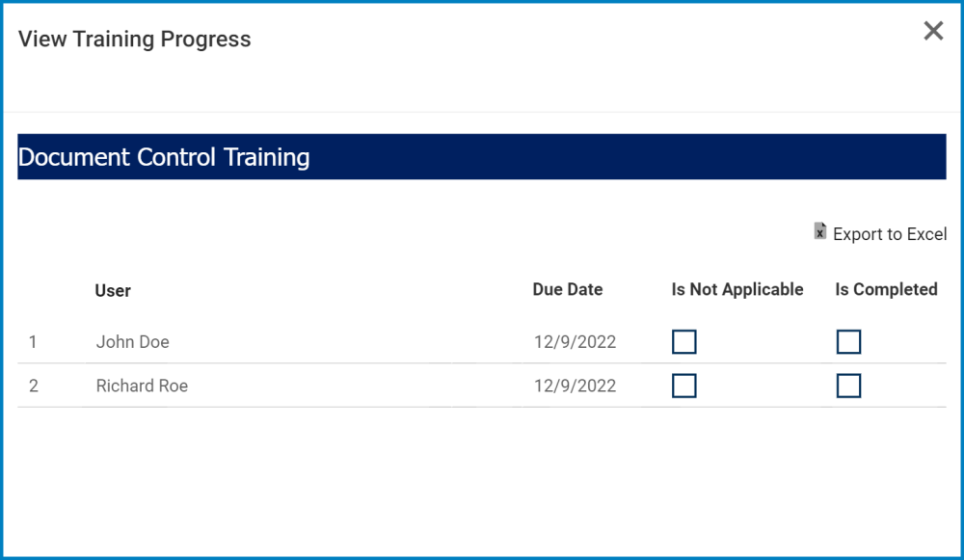
Task: Click the User column header
Action: (112, 290)
